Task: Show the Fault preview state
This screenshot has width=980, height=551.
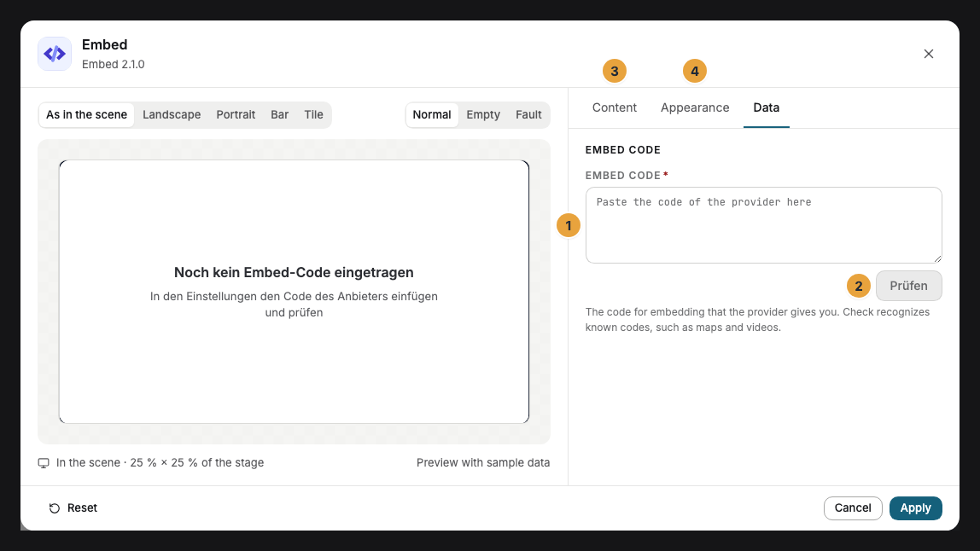Action: tap(528, 115)
